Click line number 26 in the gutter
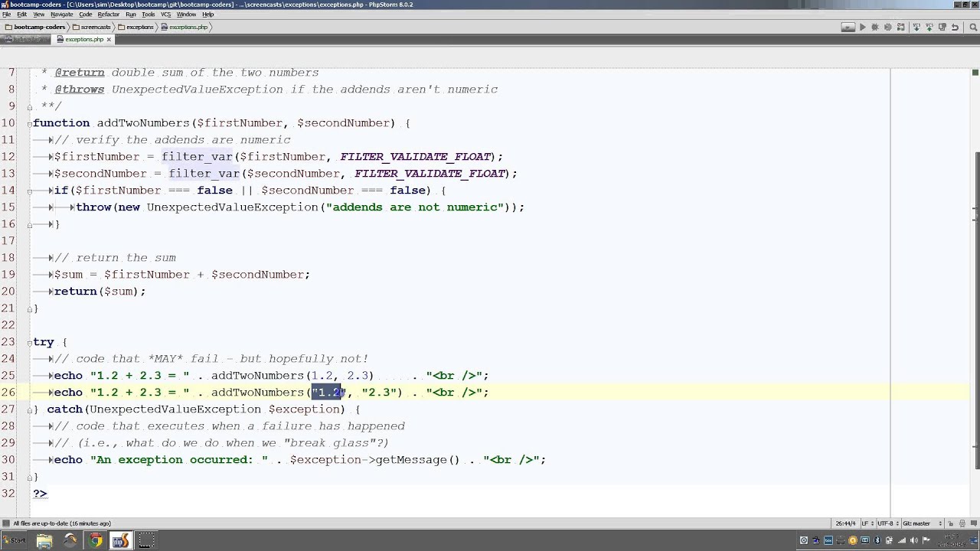 tap(8, 393)
